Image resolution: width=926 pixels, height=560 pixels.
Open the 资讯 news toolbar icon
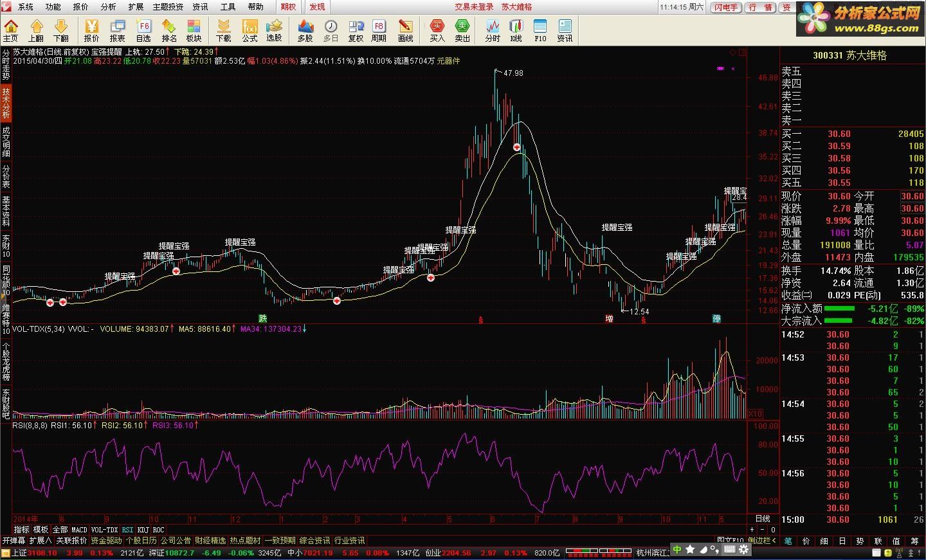point(565,30)
